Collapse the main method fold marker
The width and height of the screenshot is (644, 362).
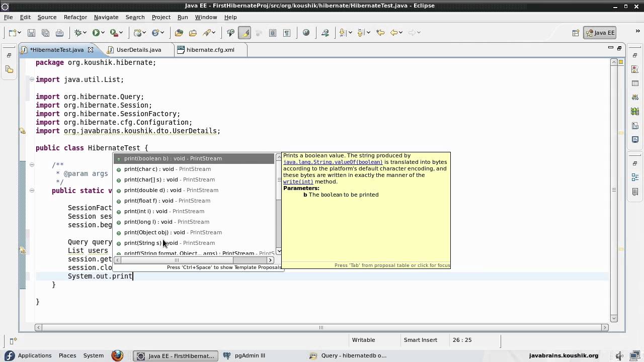point(32,191)
